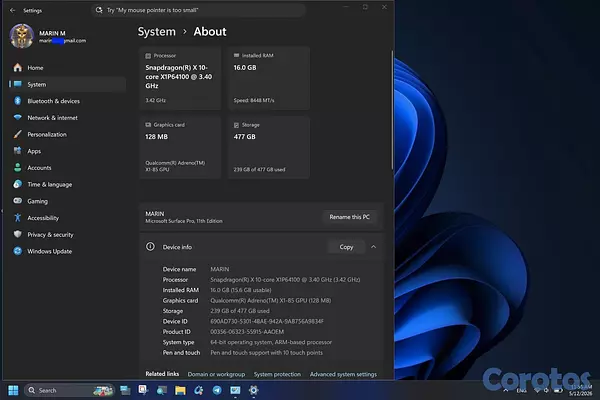
Task: Open Apps settings
Action: pyautogui.click(x=67, y=151)
